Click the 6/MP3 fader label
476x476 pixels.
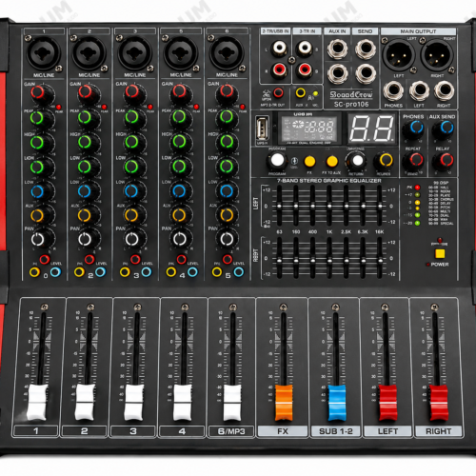231,431
